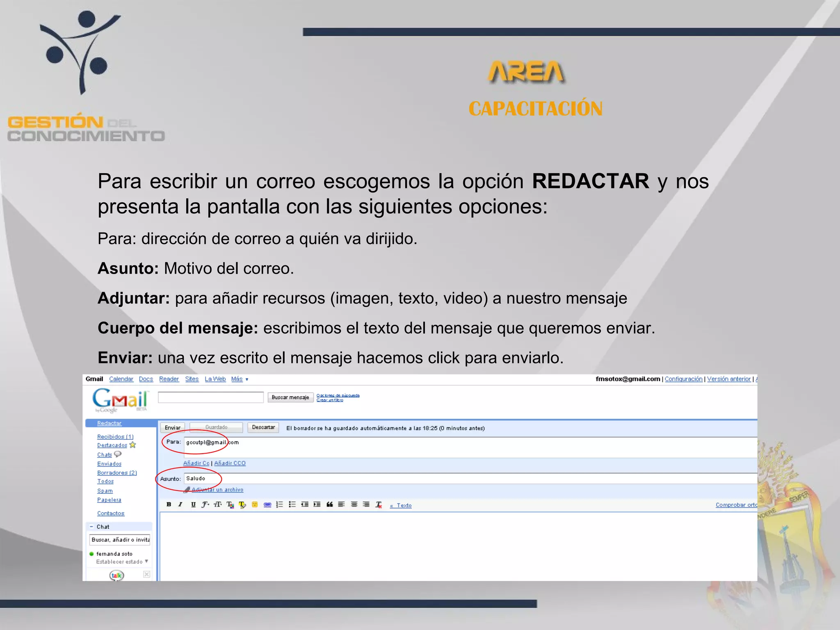Click the Guardado button

216,427
